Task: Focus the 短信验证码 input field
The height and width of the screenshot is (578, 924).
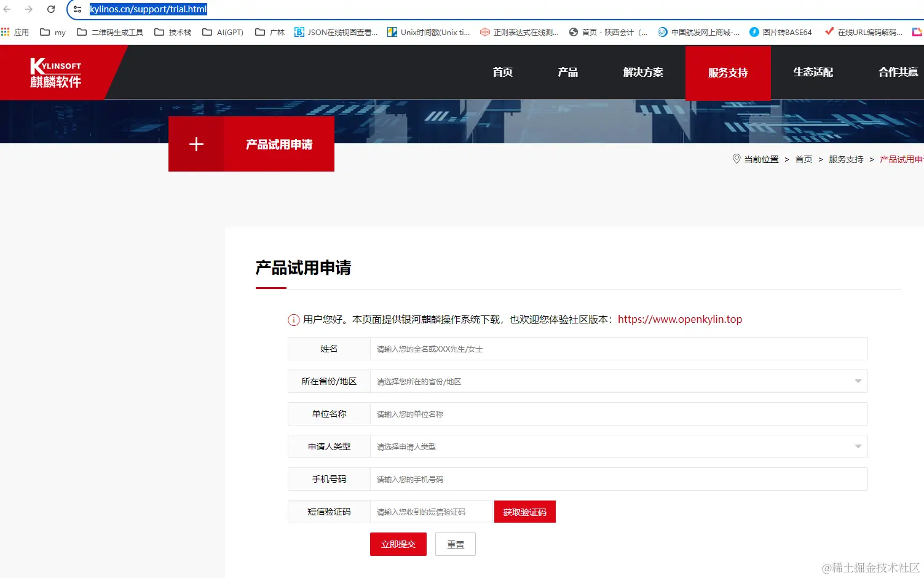Action: 432,512
